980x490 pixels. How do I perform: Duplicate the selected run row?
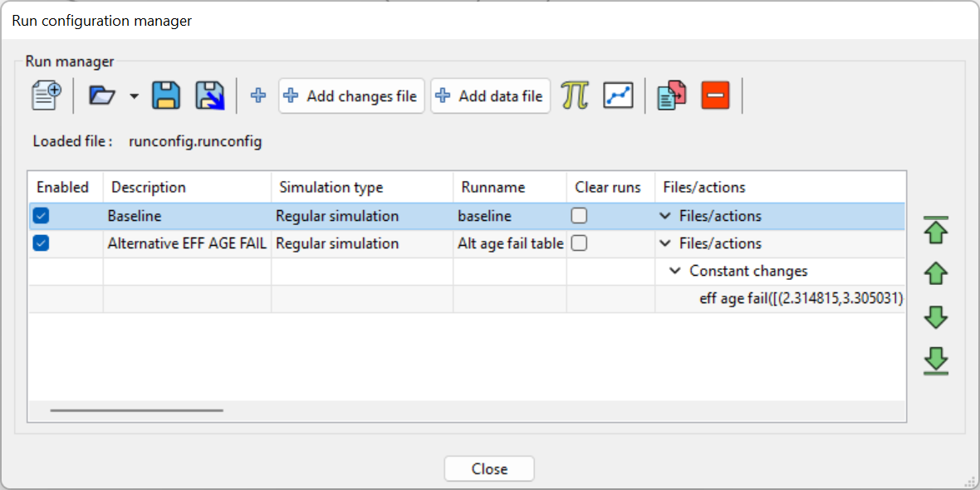coord(670,96)
